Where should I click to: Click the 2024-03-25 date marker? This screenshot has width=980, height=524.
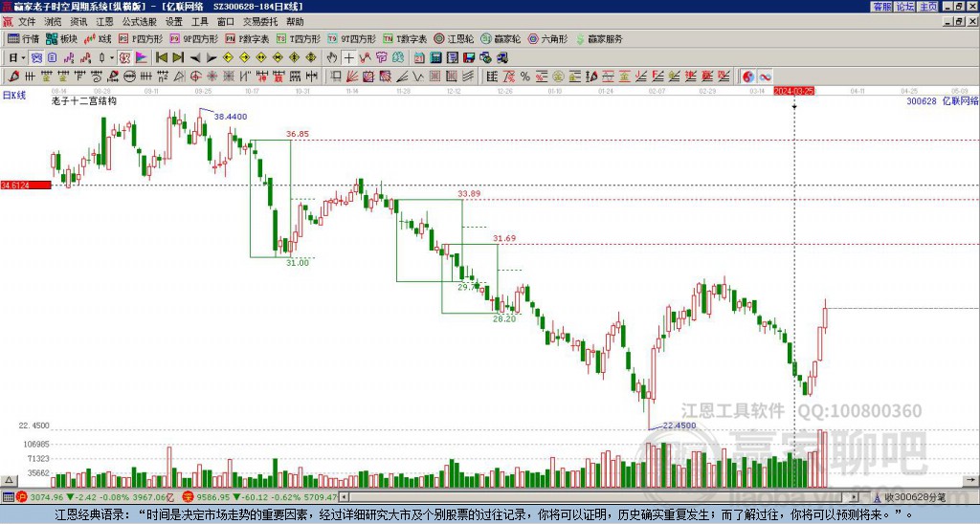point(793,91)
